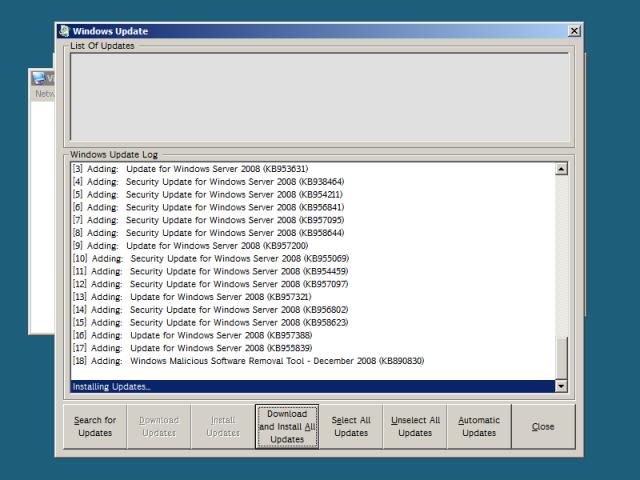Click the log scrollbar up arrow
640x480 pixels.
pos(561,169)
